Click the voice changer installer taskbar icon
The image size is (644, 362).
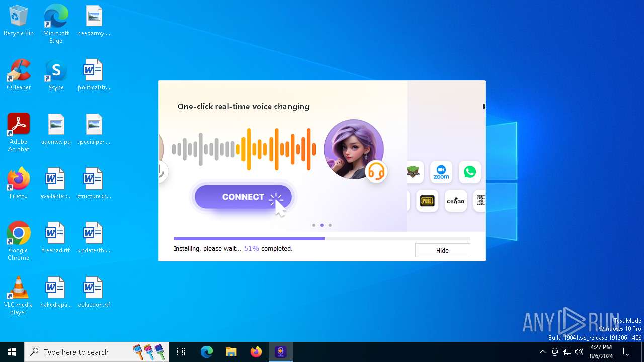[281, 352]
